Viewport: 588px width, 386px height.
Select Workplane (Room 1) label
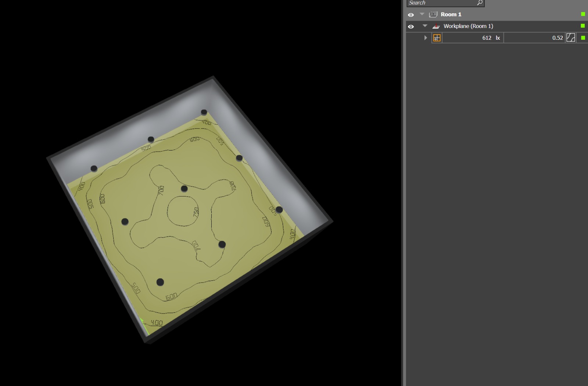pos(468,26)
